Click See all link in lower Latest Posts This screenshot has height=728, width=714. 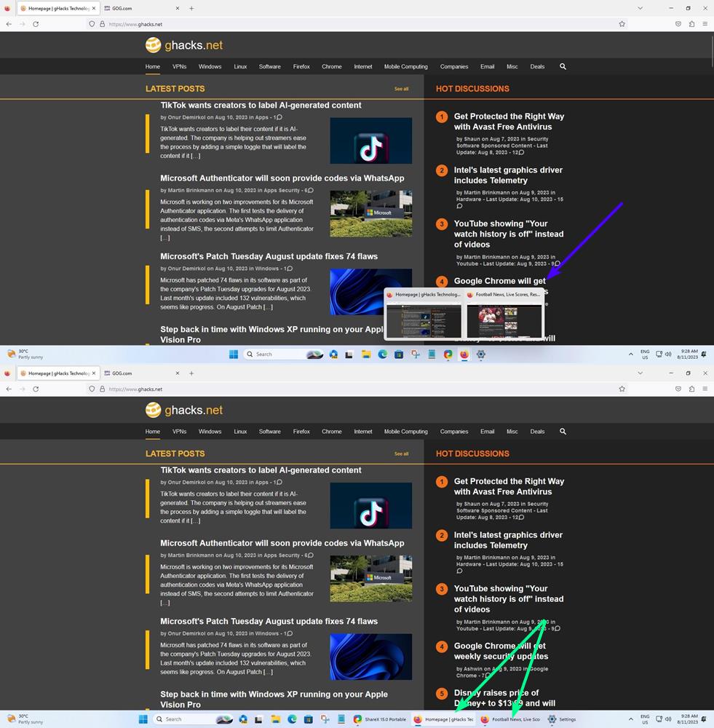pos(402,454)
